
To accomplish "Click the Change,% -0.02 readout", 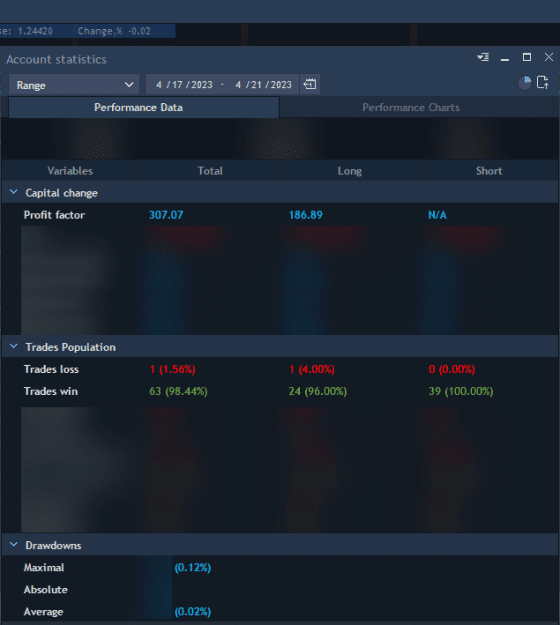I will click(x=114, y=31).
